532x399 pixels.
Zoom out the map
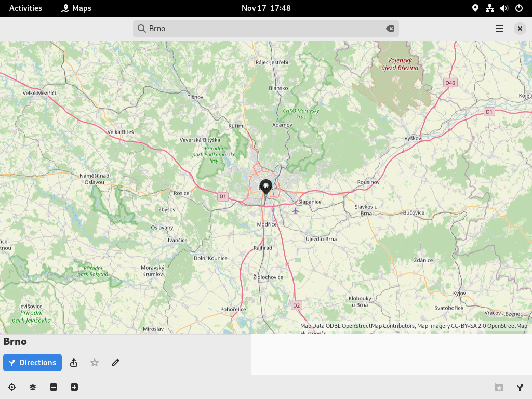point(54,387)
